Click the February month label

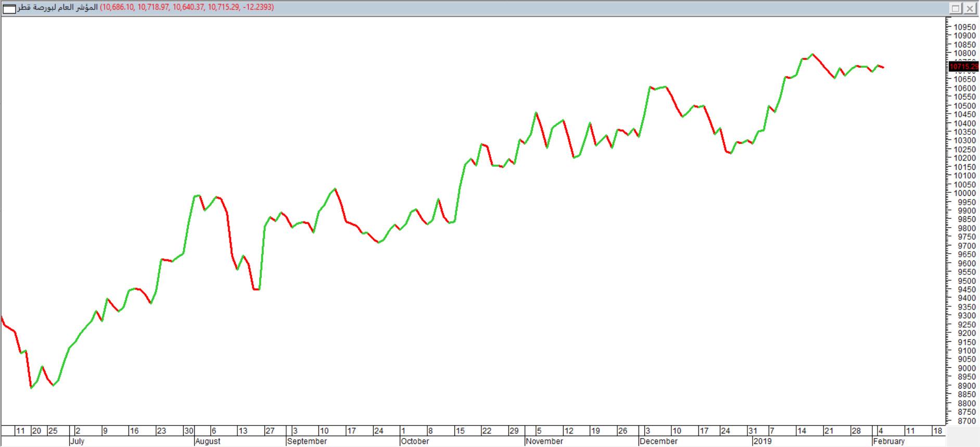(x=889, y=441)
